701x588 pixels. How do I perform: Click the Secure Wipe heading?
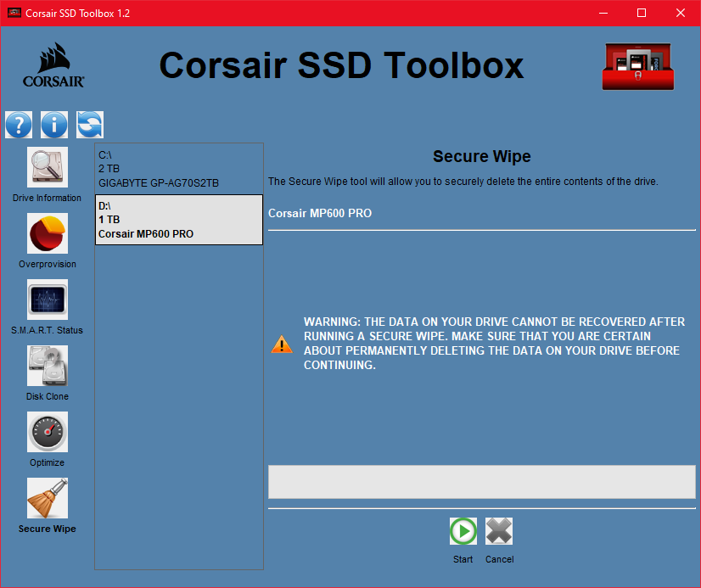coord(481,156)
